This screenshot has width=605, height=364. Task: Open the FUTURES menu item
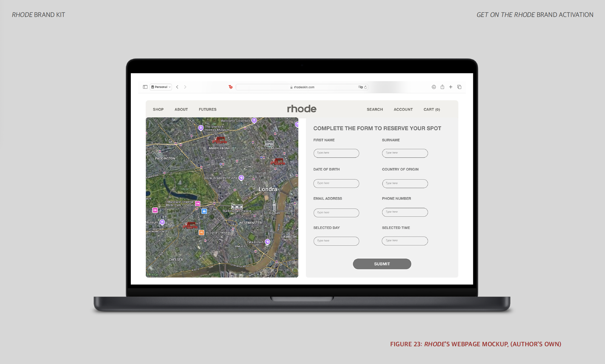point(208,110)
